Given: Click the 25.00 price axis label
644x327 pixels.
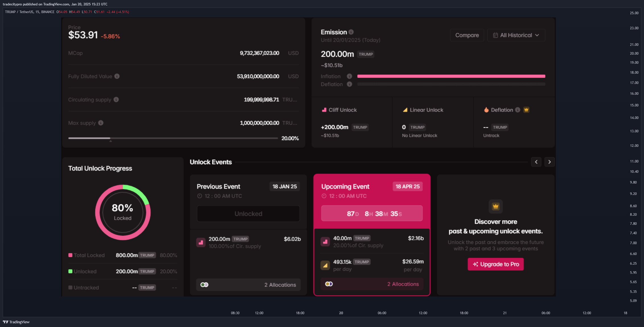Looking at the screenshot, I should click(x=634, y=13).
